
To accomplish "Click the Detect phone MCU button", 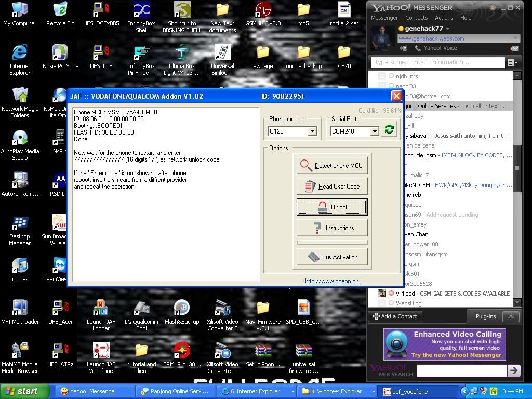I will pos(332,165).
